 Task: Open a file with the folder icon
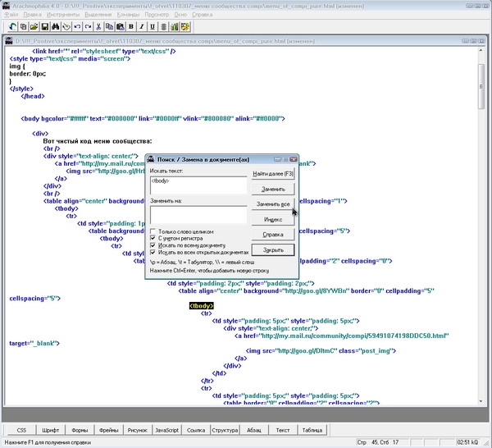point(34,27)
